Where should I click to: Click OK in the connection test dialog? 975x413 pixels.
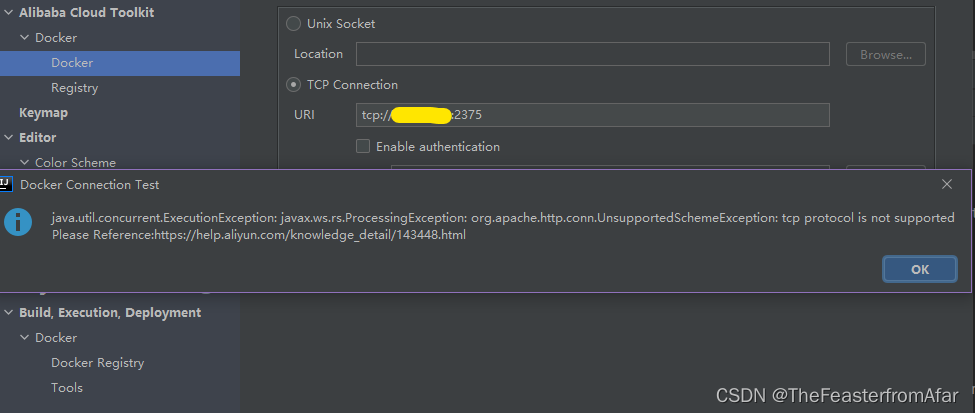coord(920,269)
